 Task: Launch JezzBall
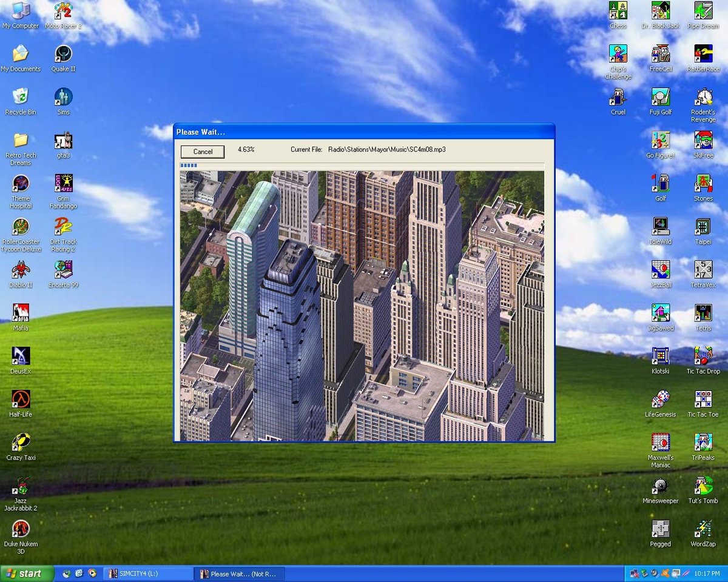660,270
